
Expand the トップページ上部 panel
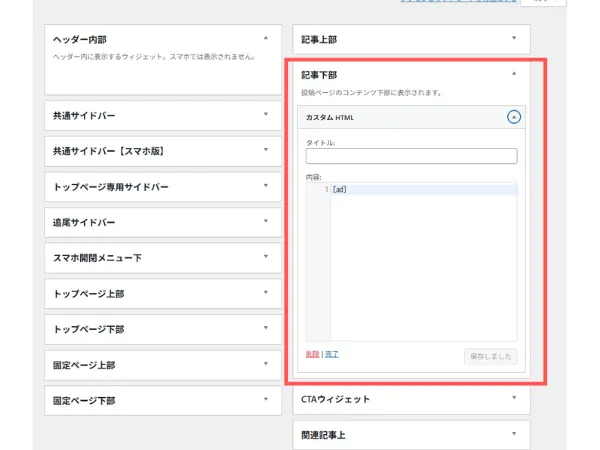(265, 293)
